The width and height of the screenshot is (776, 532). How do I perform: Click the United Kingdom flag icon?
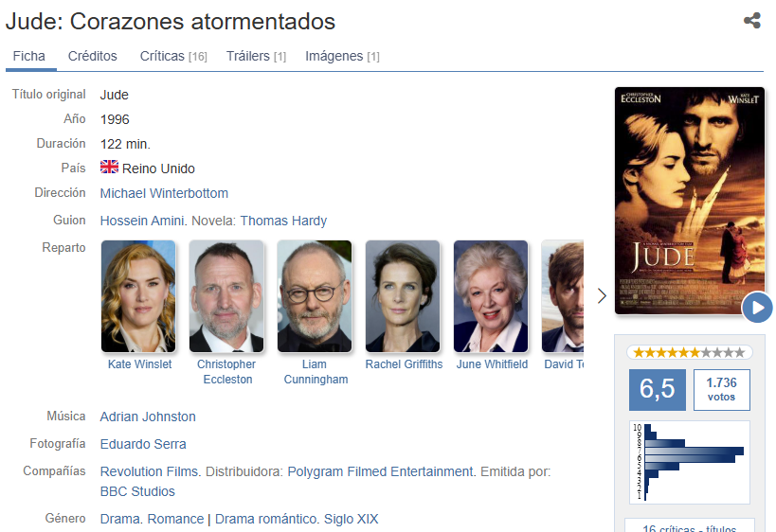109,168
